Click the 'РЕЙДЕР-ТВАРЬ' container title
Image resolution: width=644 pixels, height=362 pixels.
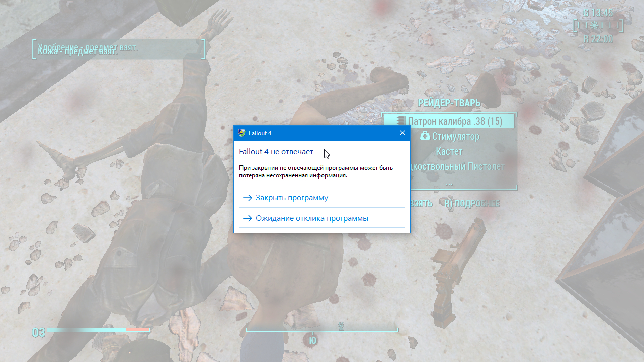449,103
